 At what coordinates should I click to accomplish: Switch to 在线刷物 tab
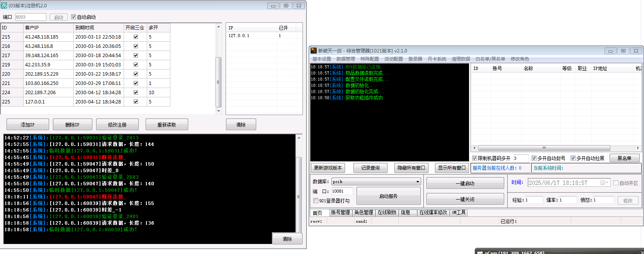pos(387,213)
